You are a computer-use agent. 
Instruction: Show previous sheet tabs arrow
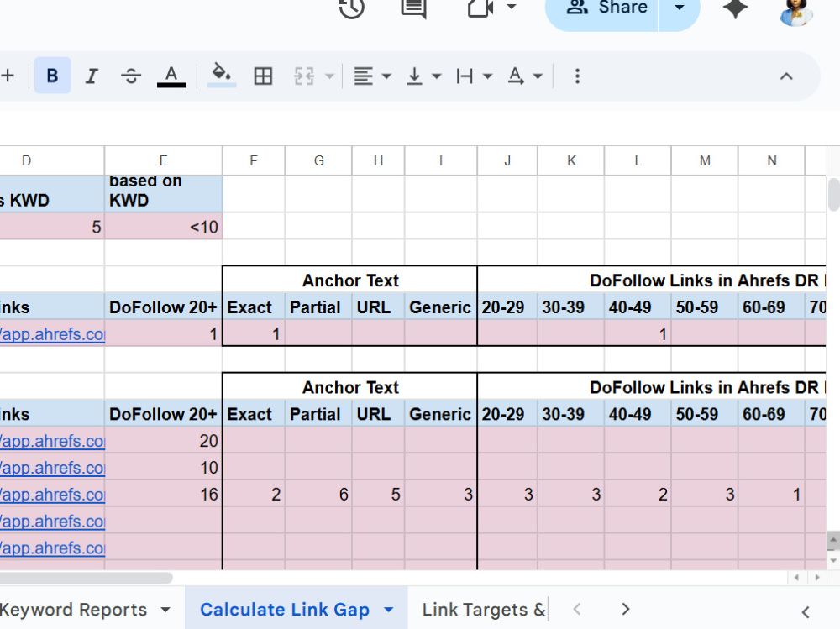[x=577, y=609]
